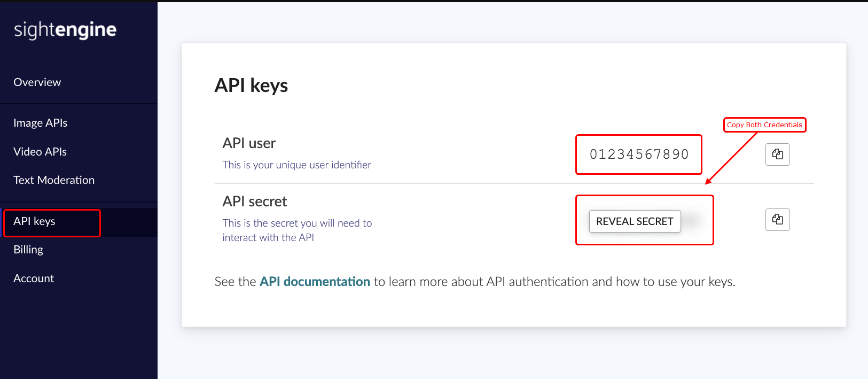Copy the API user identifier icon

[777, 154]
